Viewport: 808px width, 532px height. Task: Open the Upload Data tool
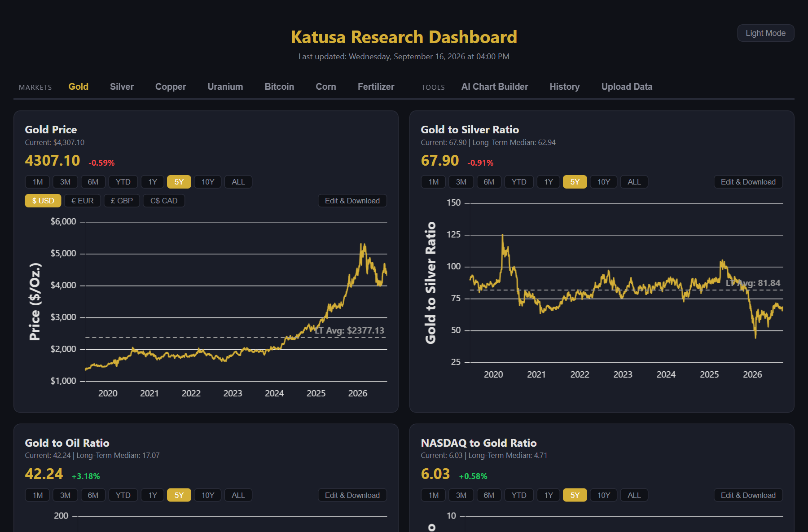pyautogui.click(x=627, y=87)
